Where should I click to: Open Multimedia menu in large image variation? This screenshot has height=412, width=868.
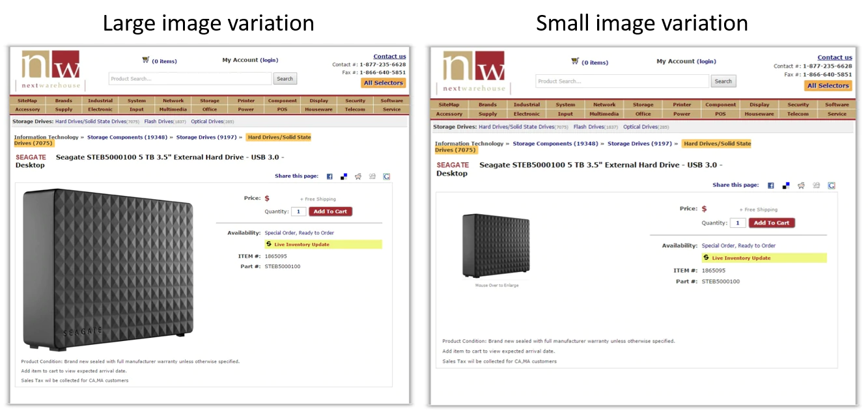[173, 109]
